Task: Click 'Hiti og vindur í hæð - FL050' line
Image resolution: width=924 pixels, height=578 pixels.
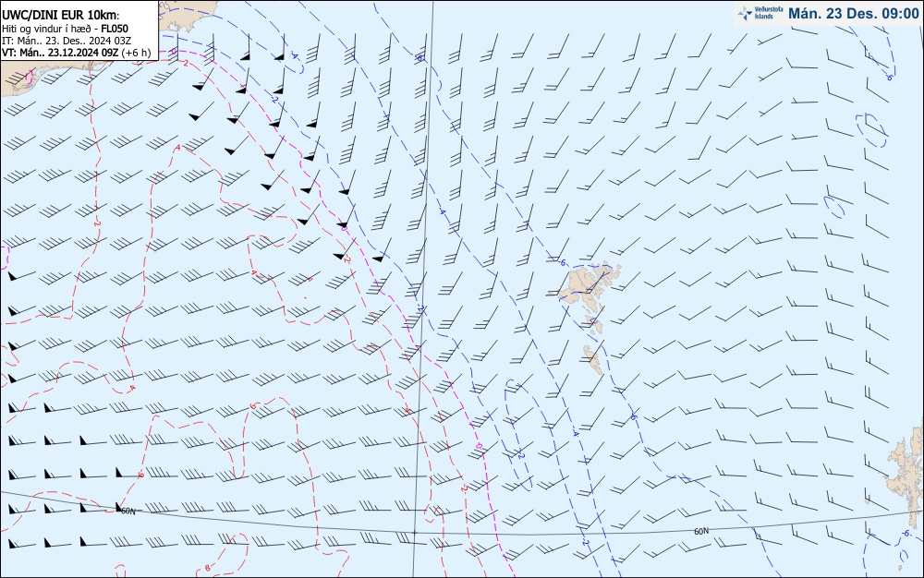Action: pyautogui.click(x=65, y=29)
